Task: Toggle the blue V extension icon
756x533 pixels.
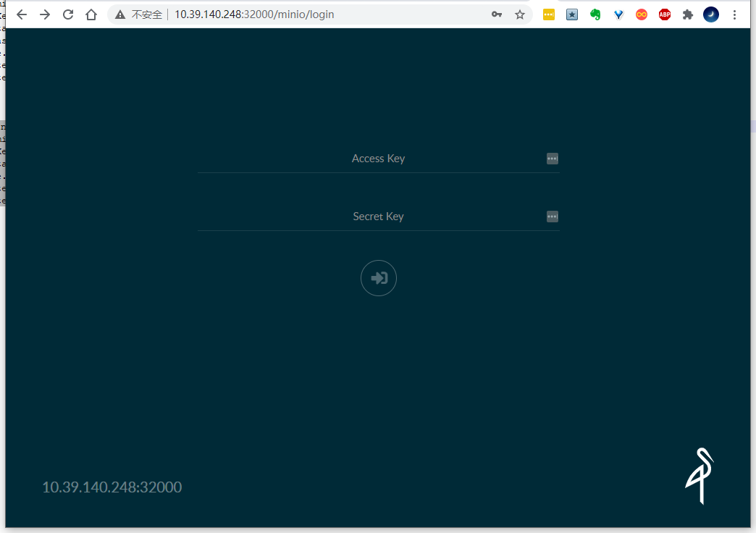Action: point(618,14)
